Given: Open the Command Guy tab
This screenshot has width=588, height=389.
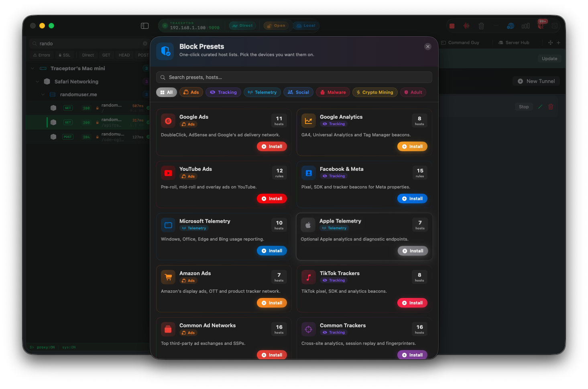Looking at the screenshot, I should (x=460, y=43).
